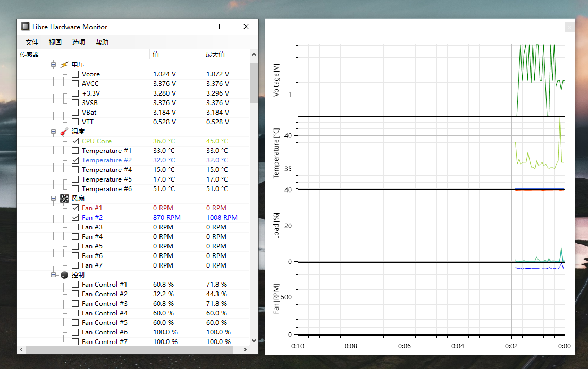Click the horizontal scrollbar thumb in sensor list
Viewport: 588px width, 369px height.
click(130, 350)
